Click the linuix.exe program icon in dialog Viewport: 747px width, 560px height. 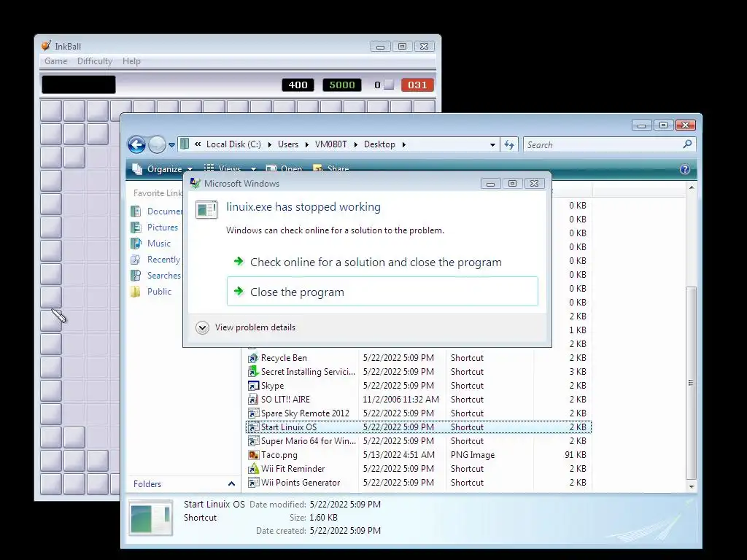tap(206, 209)
